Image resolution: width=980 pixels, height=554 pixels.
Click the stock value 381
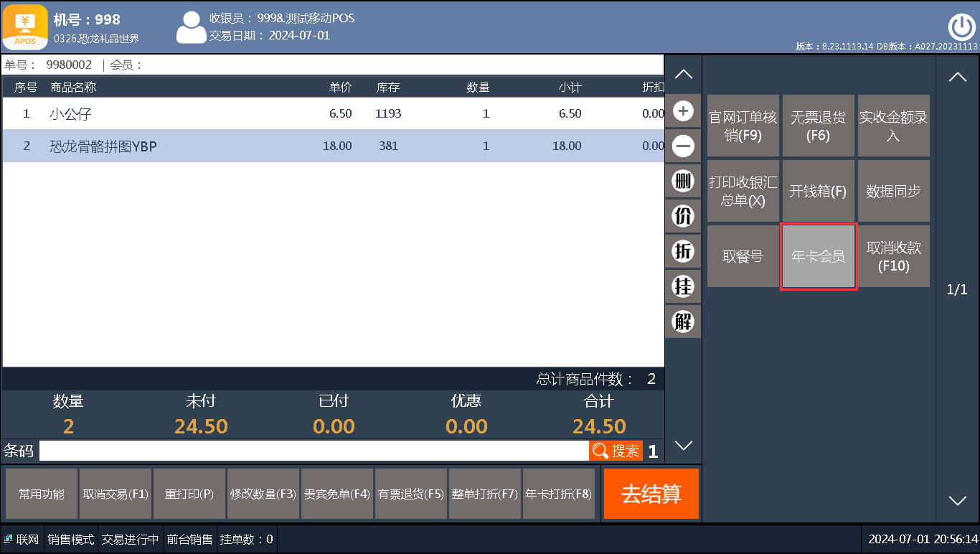click(388, 146)
